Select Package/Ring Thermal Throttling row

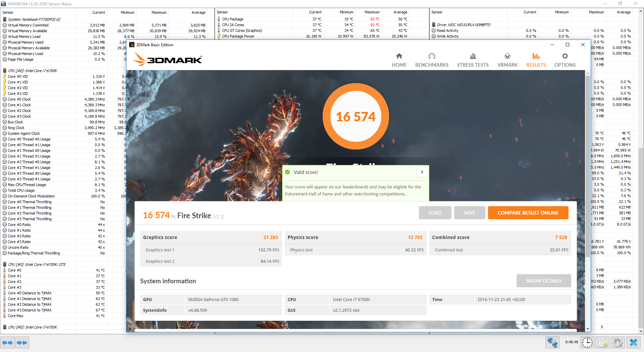point(64,253)
